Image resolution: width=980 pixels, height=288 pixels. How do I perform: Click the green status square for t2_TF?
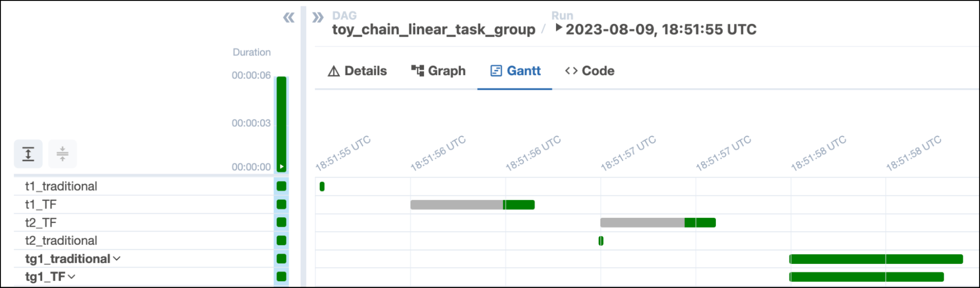(x=281, y=223)
